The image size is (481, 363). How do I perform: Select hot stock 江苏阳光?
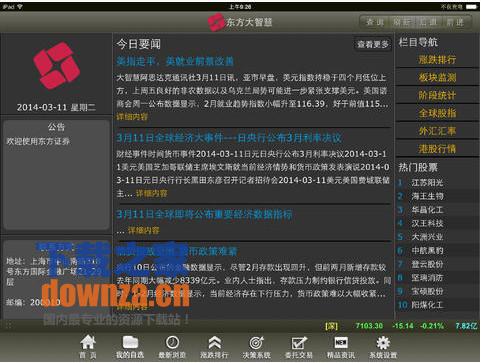point(427,183)
